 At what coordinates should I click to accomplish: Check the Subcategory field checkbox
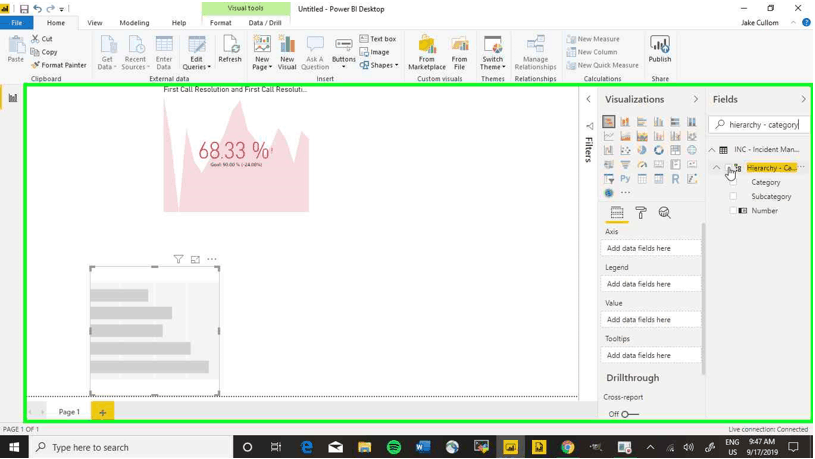coord(733,196)
